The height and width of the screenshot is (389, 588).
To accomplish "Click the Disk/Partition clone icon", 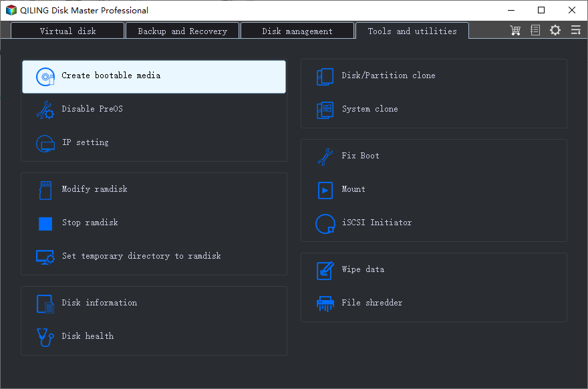I will [x=325, y=76].
